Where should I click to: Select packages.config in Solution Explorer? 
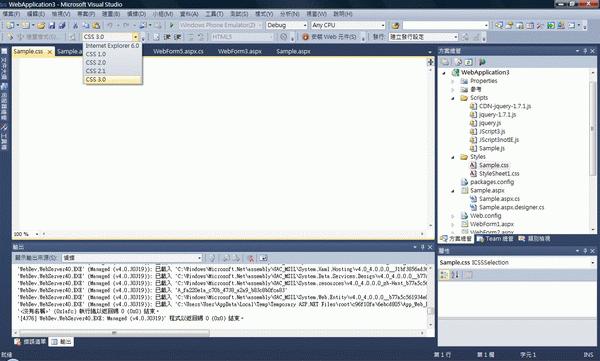point(492,182)
